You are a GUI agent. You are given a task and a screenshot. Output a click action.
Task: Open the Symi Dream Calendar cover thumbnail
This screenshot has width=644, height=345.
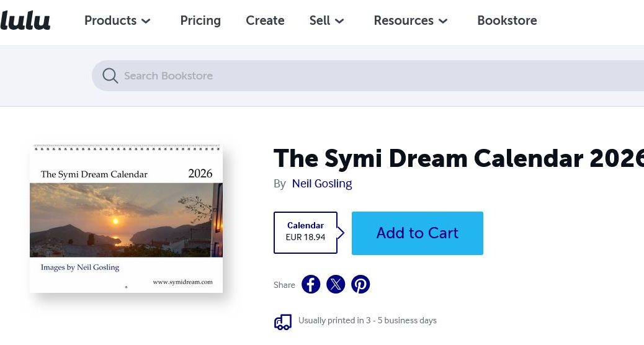tap(126, 218)
